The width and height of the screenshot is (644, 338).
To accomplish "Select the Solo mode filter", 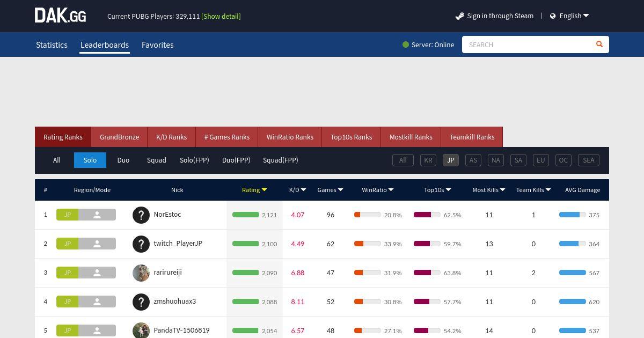I will tap(90, 160).
